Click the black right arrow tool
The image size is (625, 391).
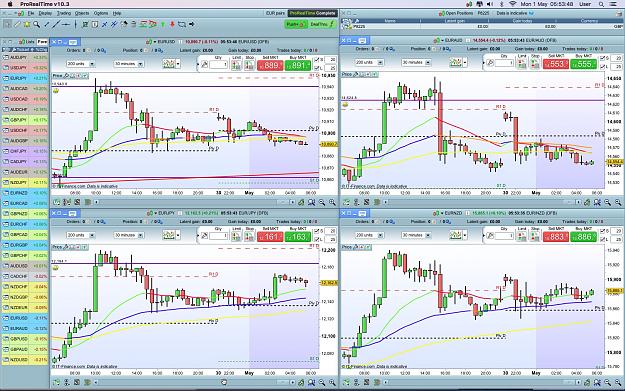point(192,24)
